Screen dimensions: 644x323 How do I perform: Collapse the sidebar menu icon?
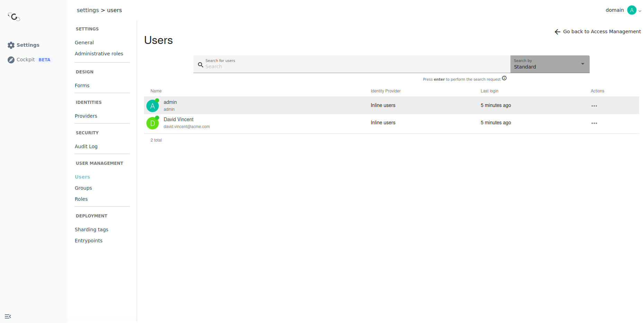(x=8, y=316)
